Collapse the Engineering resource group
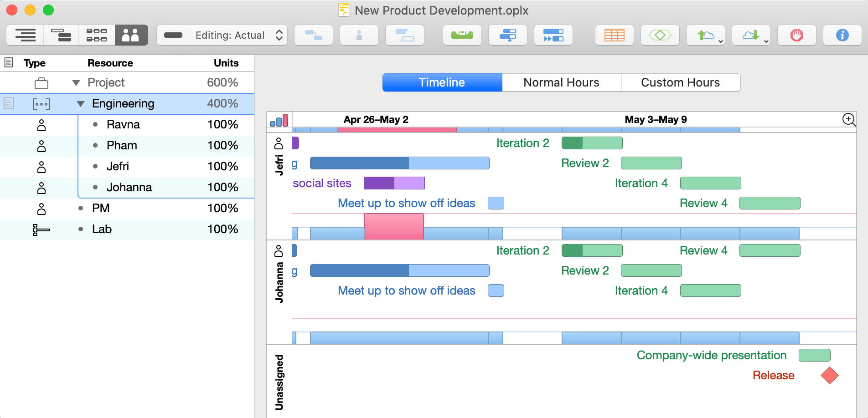The height and width of the screenshot is (418, 868). point(81,104)
